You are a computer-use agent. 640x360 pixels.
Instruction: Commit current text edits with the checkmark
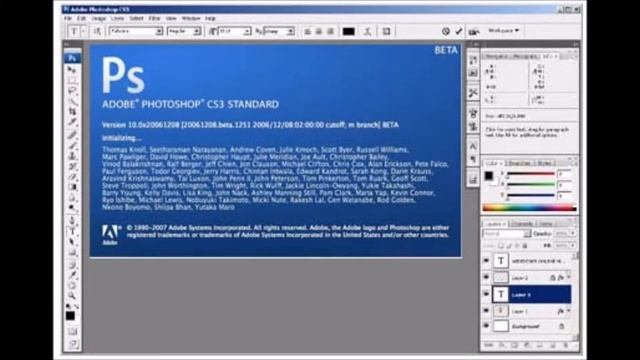click(459, 31)
